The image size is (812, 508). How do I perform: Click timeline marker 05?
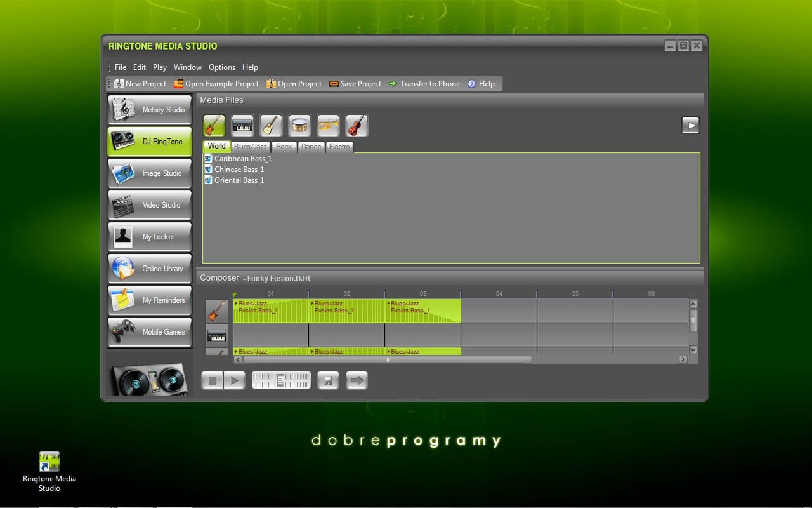point(575,294)
